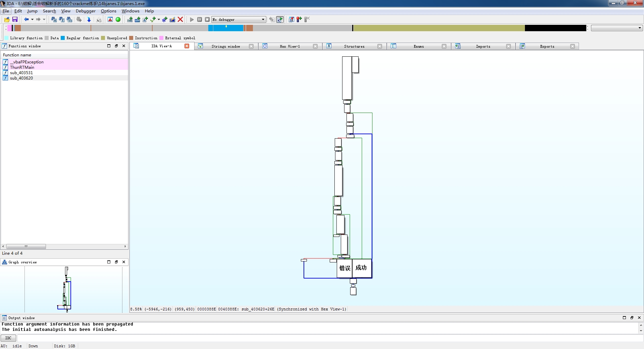Pause the process with the pause button
The image size is (644, 349).
pos(200,19)
